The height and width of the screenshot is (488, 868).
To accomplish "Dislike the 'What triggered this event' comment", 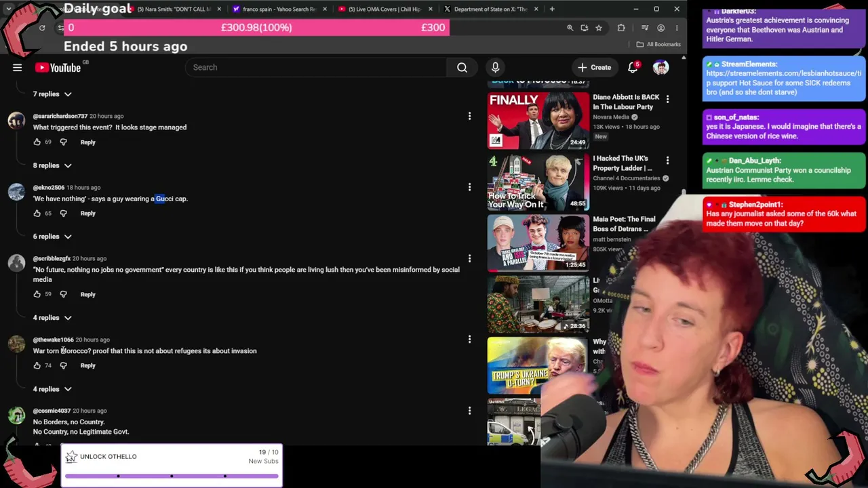I will pyautogui.click(x=63, y=142).
